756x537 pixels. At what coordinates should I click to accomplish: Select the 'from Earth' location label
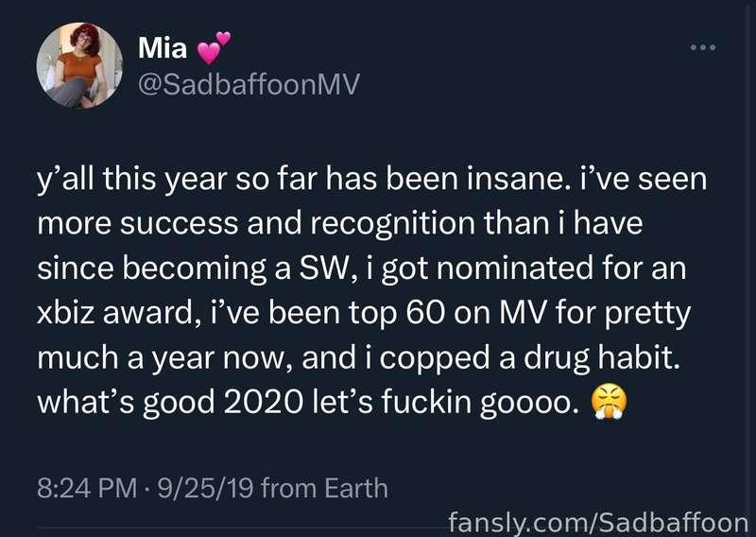point(324,488)
